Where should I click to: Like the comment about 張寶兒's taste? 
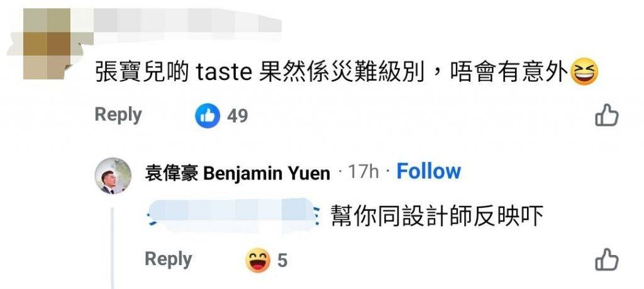(x=607, y=115)
